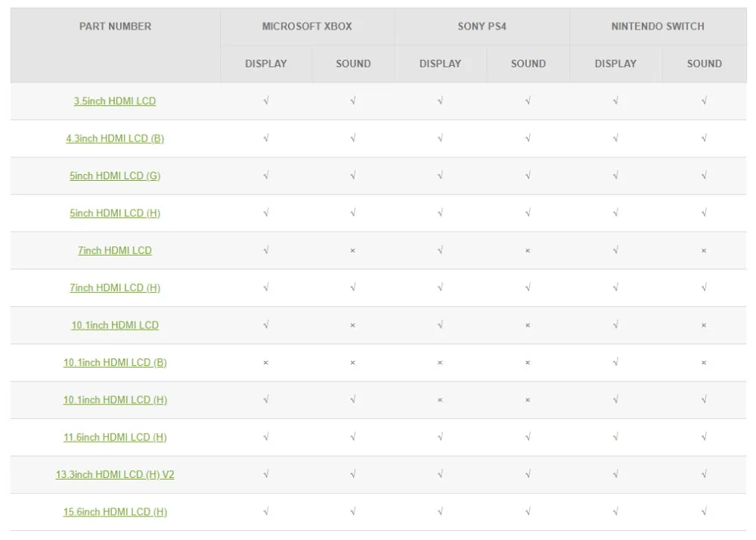Click PS4 sound check for 5inch HDMI LCD (H)
The width and height of the screenshot is (756, 540).
(528, 213)
